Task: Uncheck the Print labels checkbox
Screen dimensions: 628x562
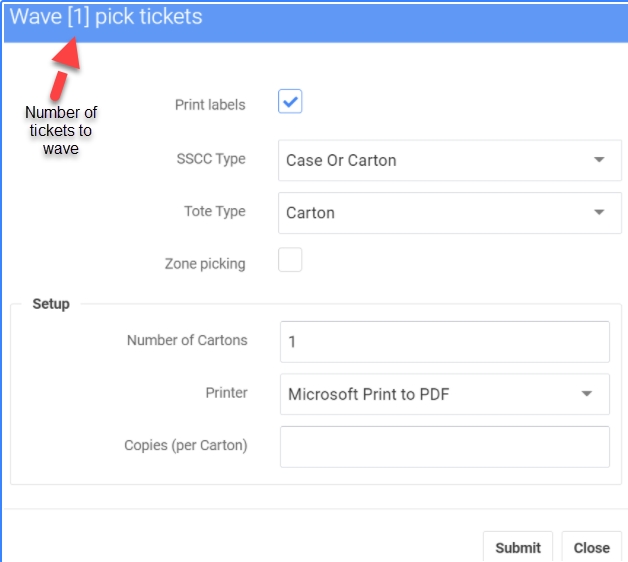Action: [290, 102]
